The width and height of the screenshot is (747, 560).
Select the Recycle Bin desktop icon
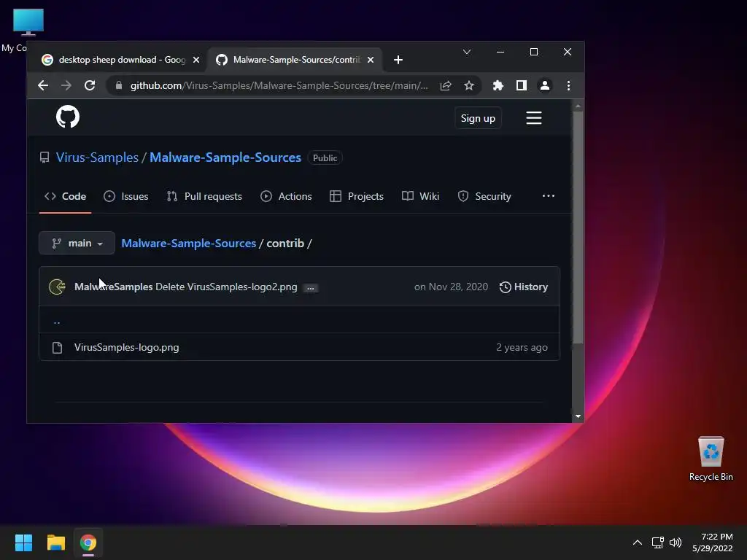click(x=711, y=458)
